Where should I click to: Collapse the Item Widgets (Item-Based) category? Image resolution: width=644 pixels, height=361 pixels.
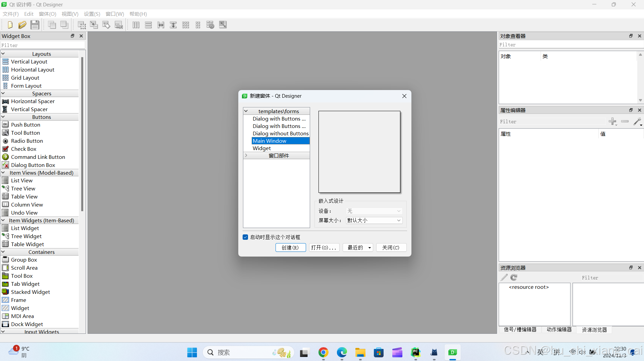click(x=3, y=220)
